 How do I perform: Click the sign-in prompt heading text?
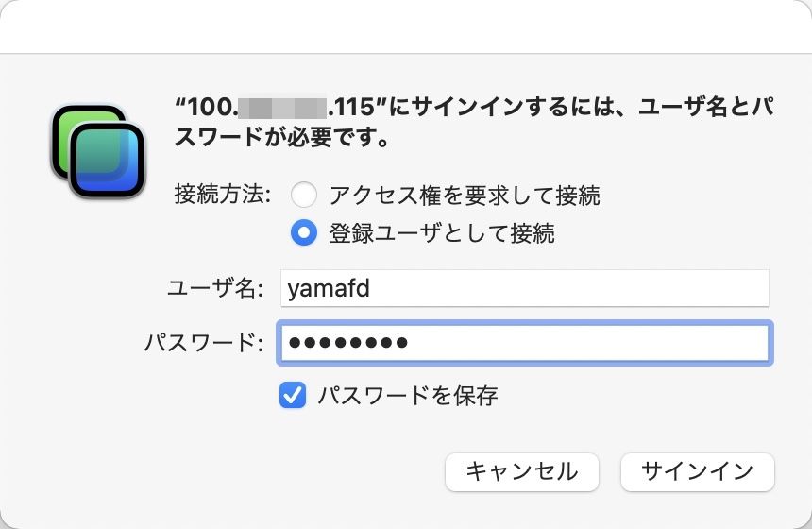[x=474, y=122]
